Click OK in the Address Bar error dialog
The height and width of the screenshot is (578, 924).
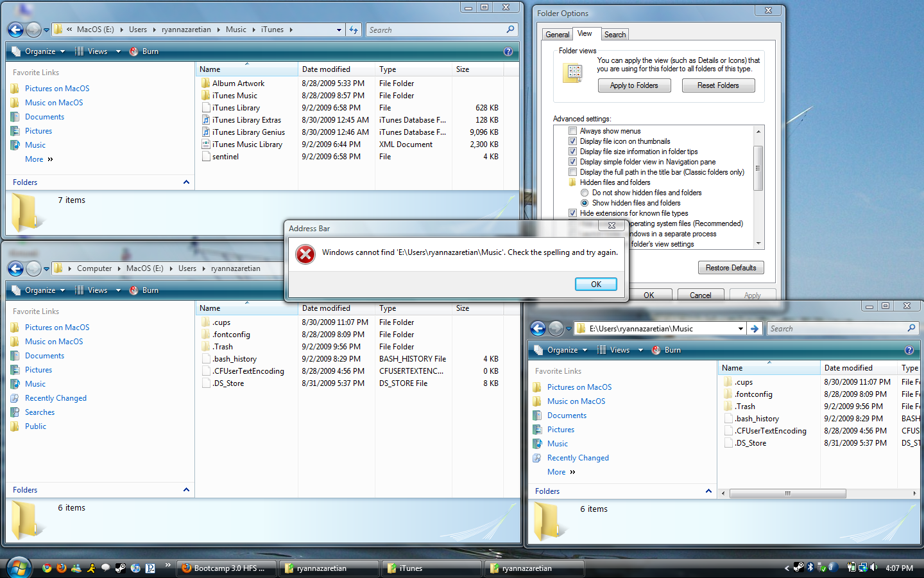click(595, 285)
